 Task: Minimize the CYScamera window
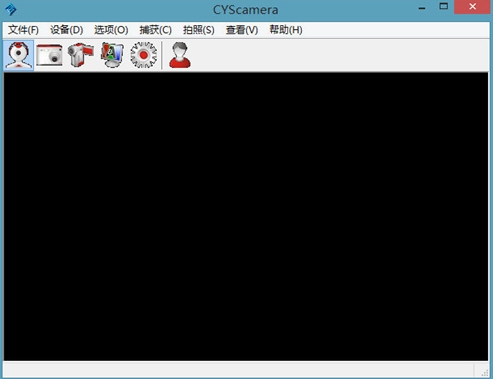(422, 7)
